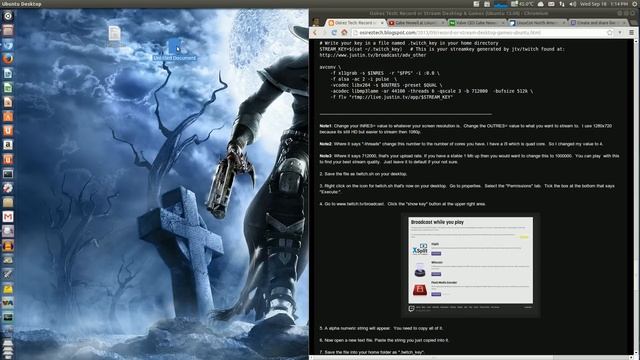The width and height of the screenshot is (640, 360).
Task: Switch to the YouTube Gabe Newell tab
Action: tap(415, 23)
